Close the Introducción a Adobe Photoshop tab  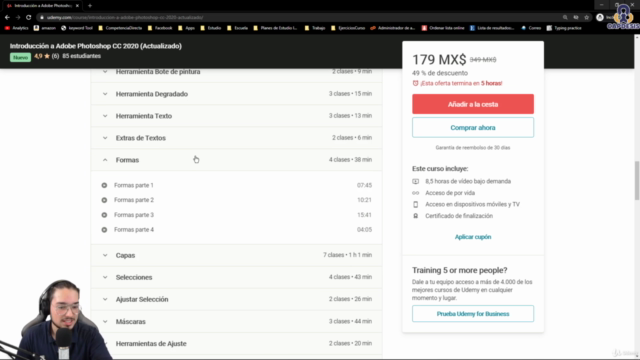pyautogui.click(x=77, y=6)
